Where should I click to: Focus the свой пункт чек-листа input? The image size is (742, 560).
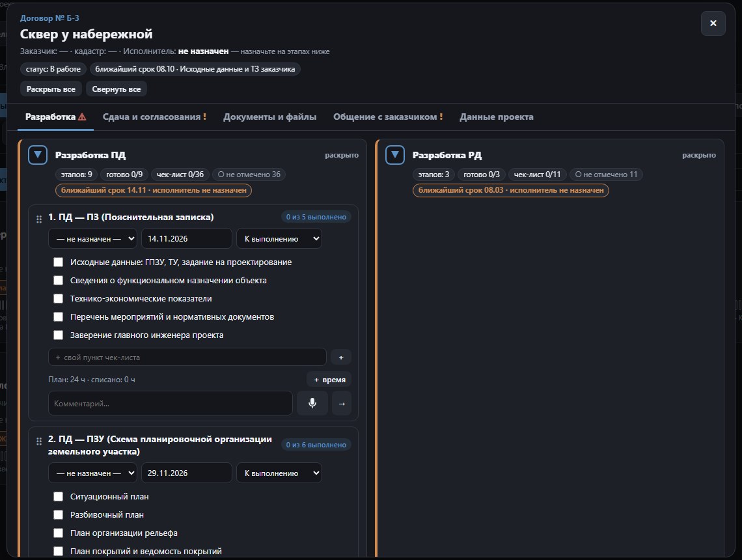pos(187,357)
